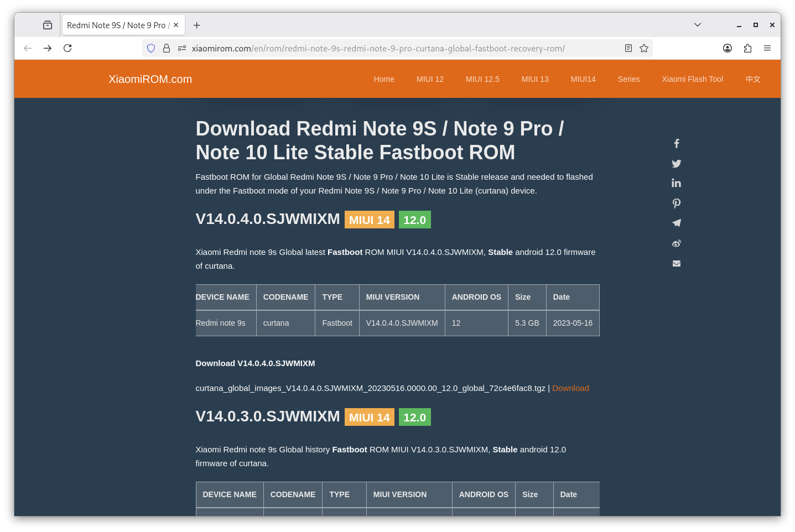Open the MIUI14 menu item
Viewport: 795px width, 532px height.
[583, 79]
